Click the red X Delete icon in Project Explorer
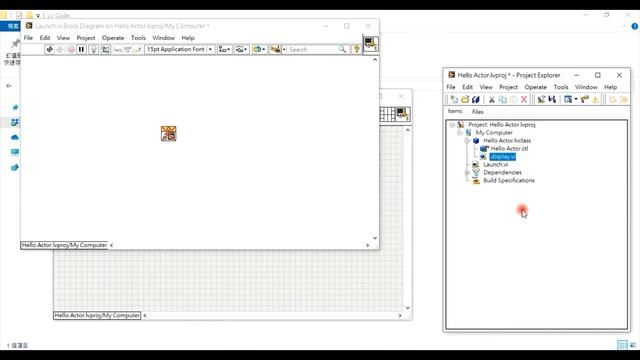 click(524, 99)
